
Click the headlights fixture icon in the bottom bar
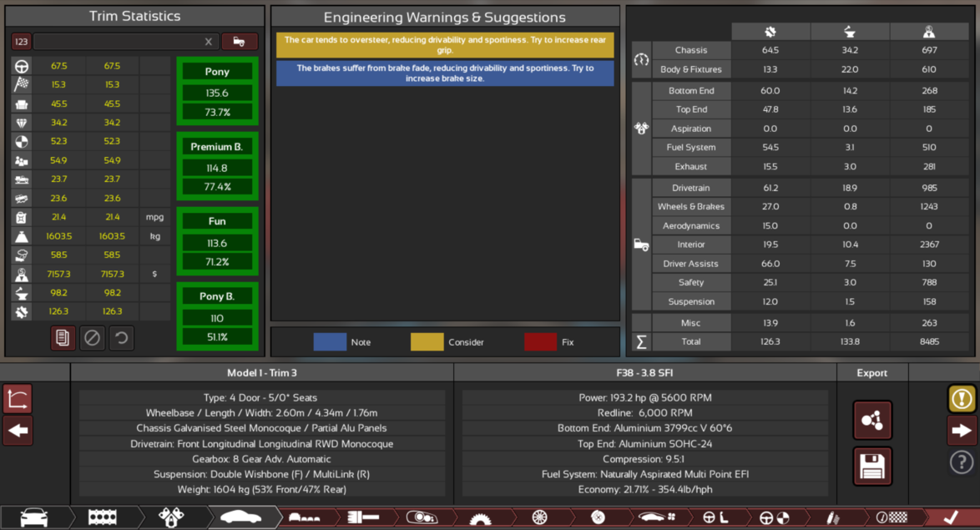coord(422,517)
